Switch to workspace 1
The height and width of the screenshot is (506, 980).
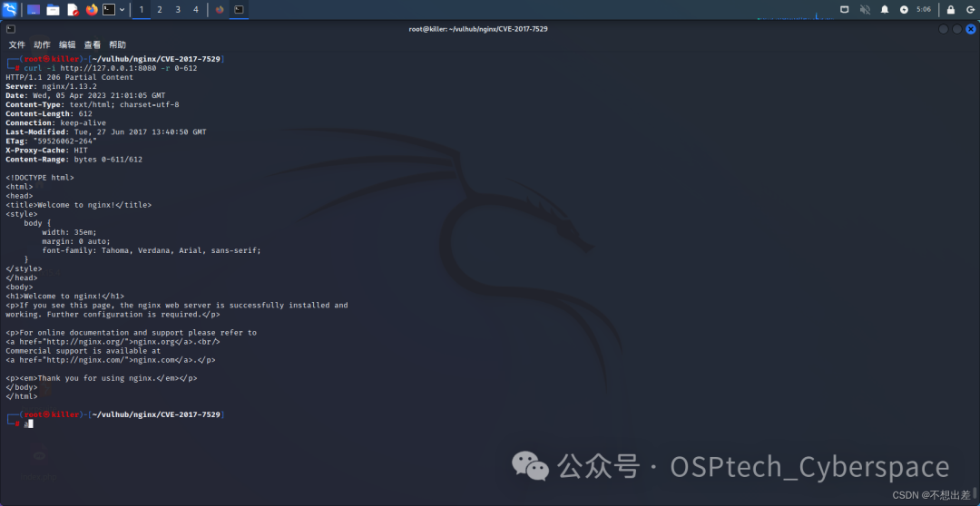[142, 9]
